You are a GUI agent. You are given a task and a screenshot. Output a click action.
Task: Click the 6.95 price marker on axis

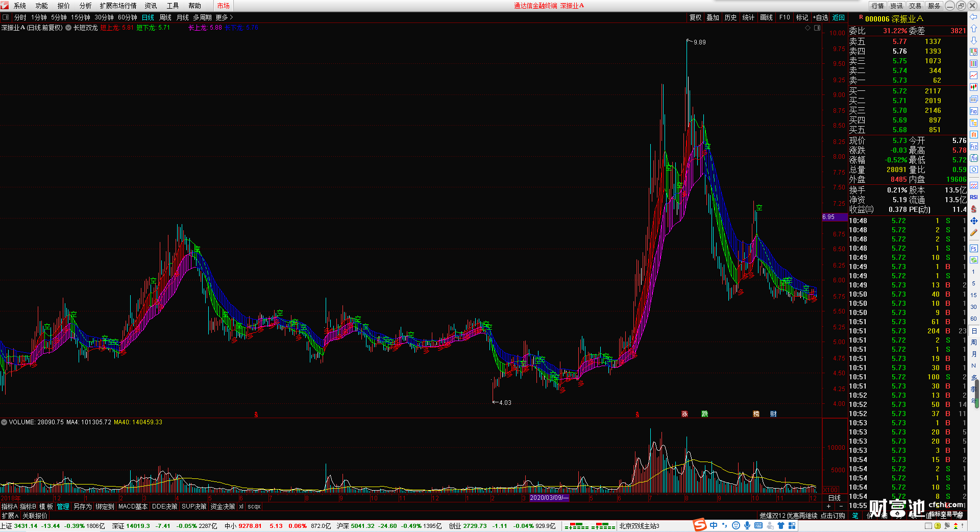(x=835, y=217)
